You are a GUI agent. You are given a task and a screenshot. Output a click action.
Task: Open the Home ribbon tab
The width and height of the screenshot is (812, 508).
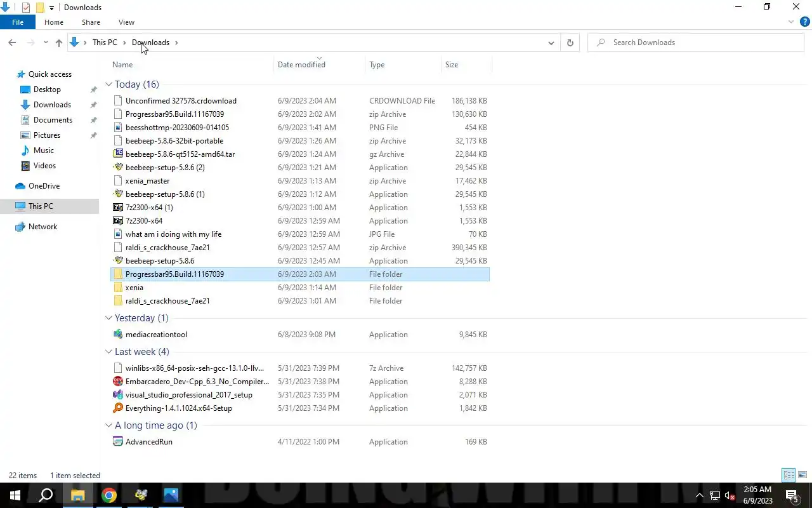click(54, 22)
